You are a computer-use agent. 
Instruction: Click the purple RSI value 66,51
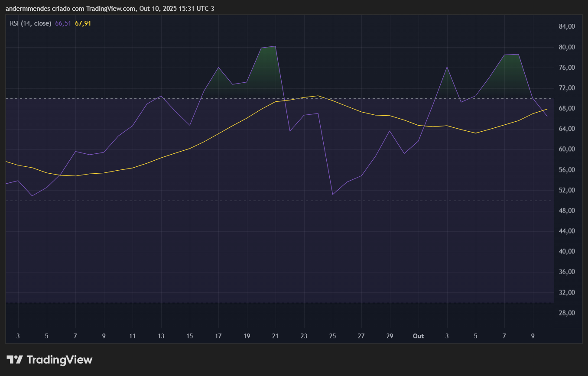pyautogui.click(x=63, y=23)
